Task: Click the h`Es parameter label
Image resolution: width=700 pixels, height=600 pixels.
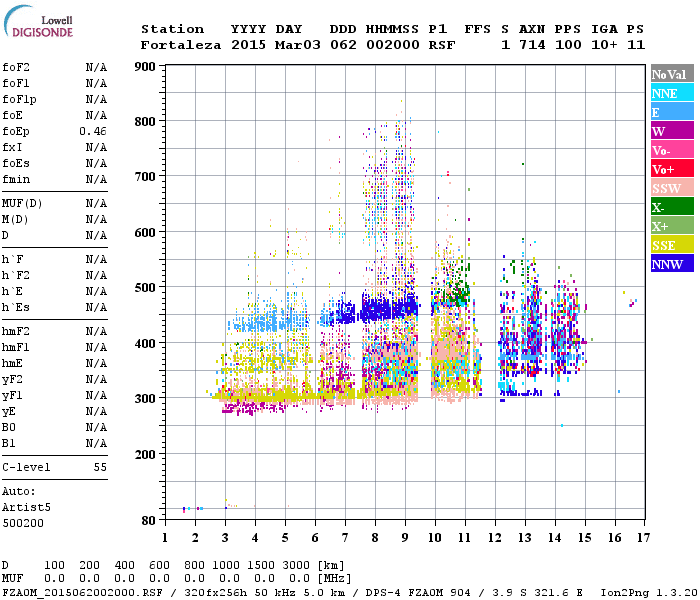Action: point(16,308)
